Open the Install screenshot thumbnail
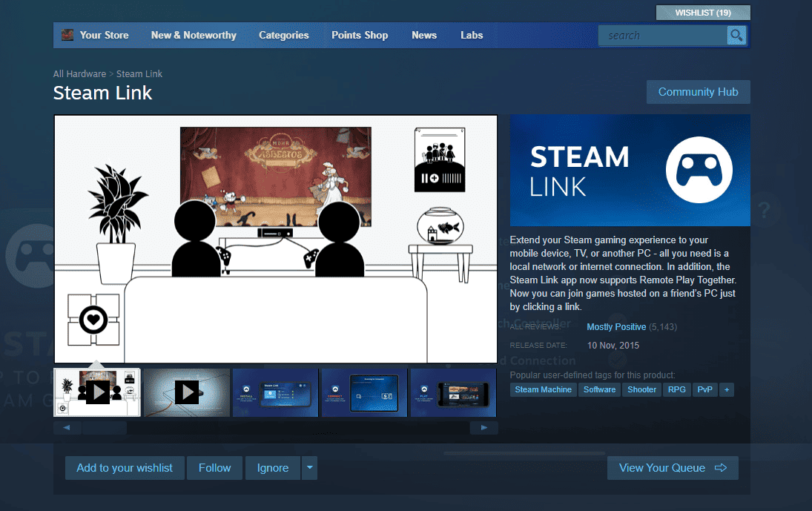The image size is (812, 511). pyautogui.click(x=276, y=392)
